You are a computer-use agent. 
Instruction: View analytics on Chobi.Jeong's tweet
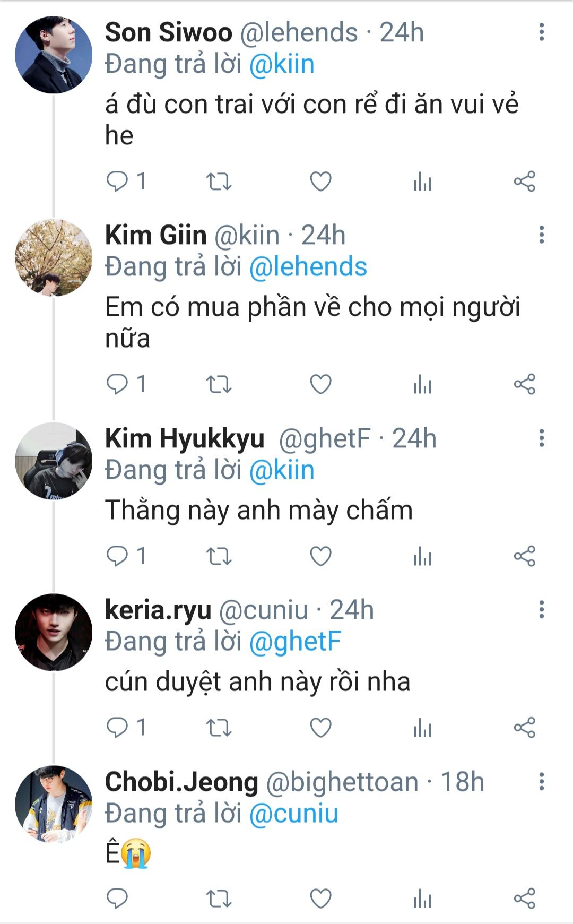[422, 899]
